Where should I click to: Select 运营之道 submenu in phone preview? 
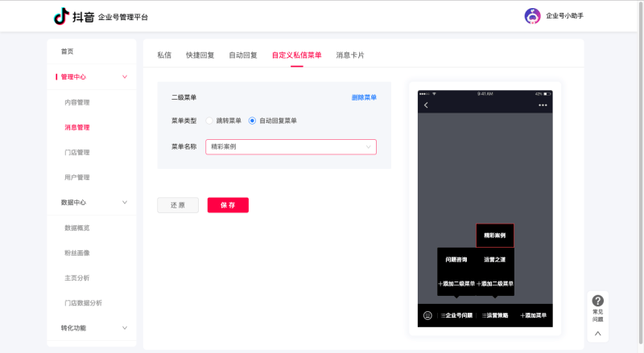[495, 260]
